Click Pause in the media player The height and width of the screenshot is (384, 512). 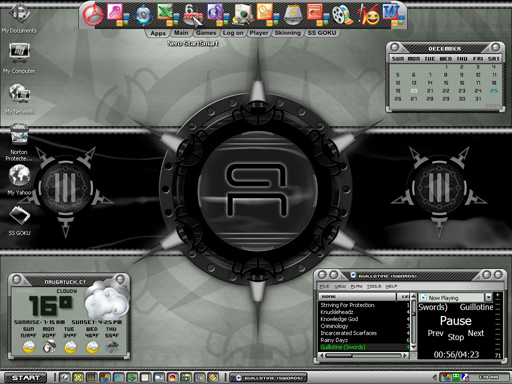[455, 321]
